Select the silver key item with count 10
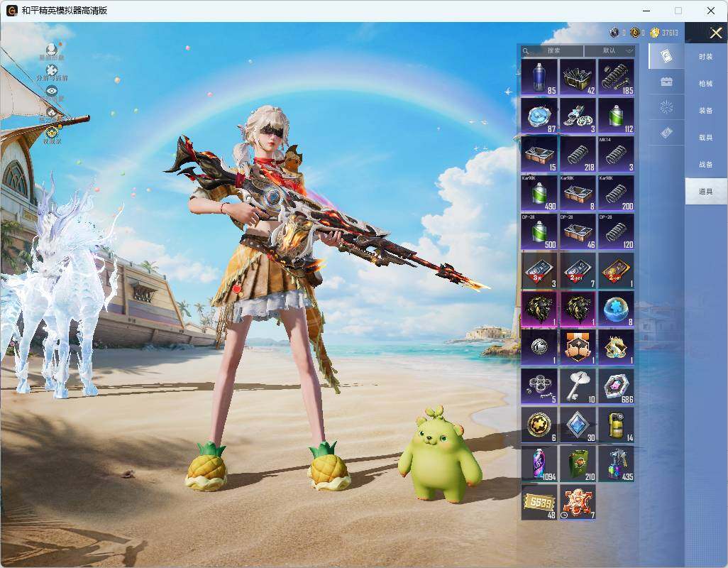 [x=578, y=386]
